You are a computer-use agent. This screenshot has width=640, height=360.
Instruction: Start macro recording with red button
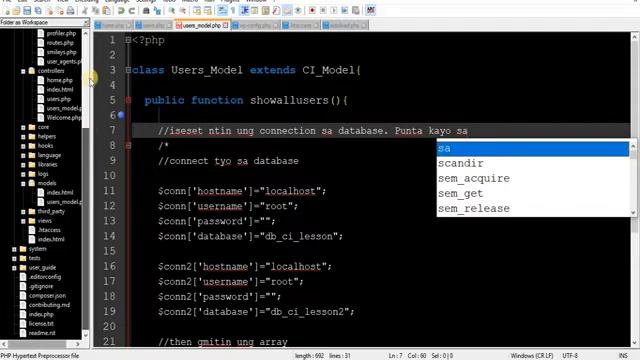(x=312, y=11)
